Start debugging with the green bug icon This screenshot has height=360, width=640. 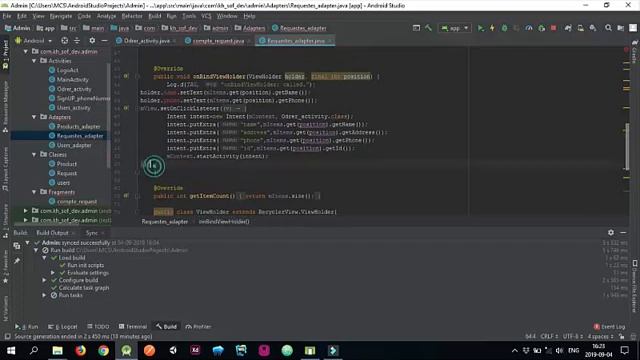pos(504,28)
